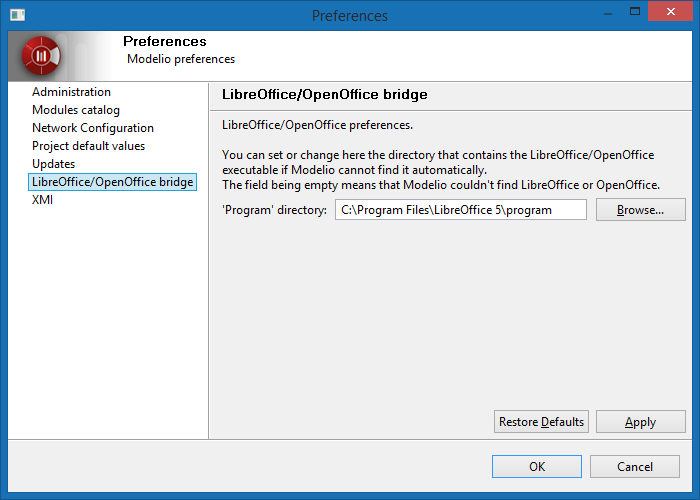Viewport: 700px width, 500px height.
Task: Go to Network Configuration settings
Action: pyautogui.click(x=93, y=128)
